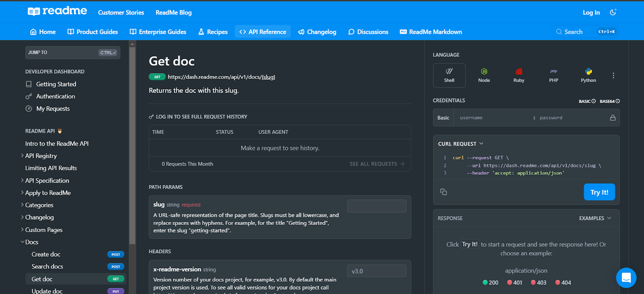Open Authentication in the sidebar
Image resolution: width=644 pixels, height=294 pixels.
pos(56,97)
